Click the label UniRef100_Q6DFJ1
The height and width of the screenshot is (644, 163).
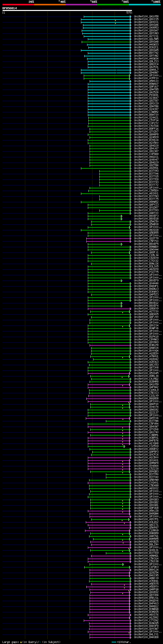(x=146, y=253)
